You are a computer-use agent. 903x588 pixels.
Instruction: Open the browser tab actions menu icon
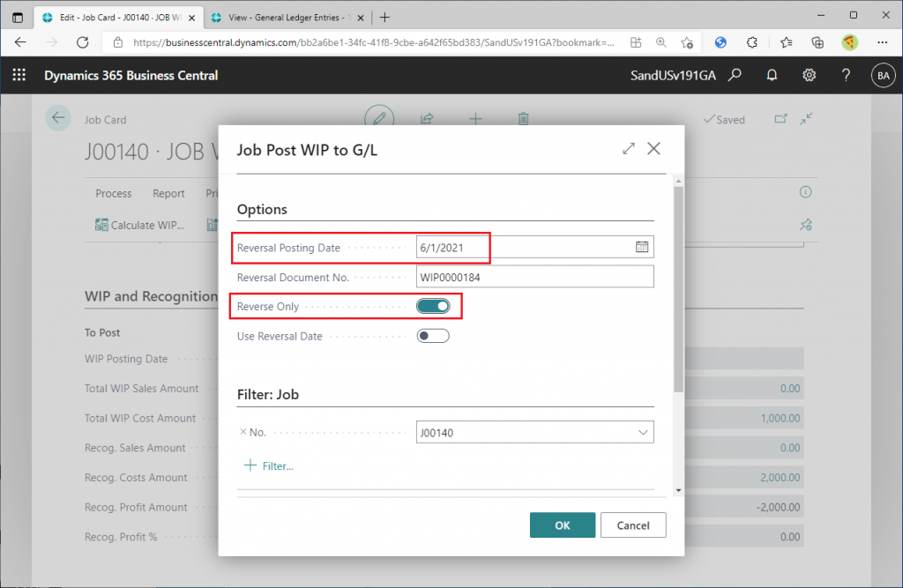click(18, 18)
